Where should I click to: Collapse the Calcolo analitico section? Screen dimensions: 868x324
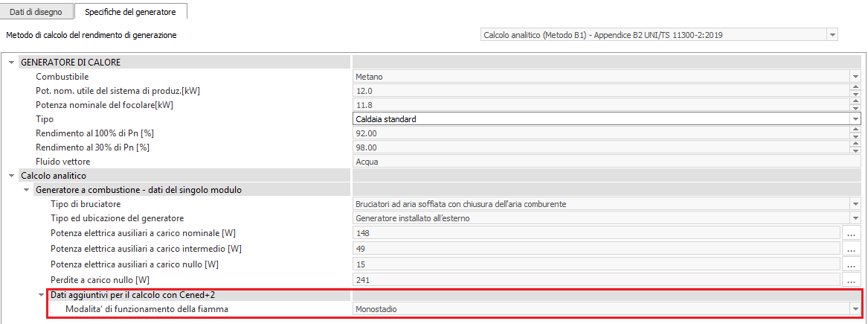11,176
